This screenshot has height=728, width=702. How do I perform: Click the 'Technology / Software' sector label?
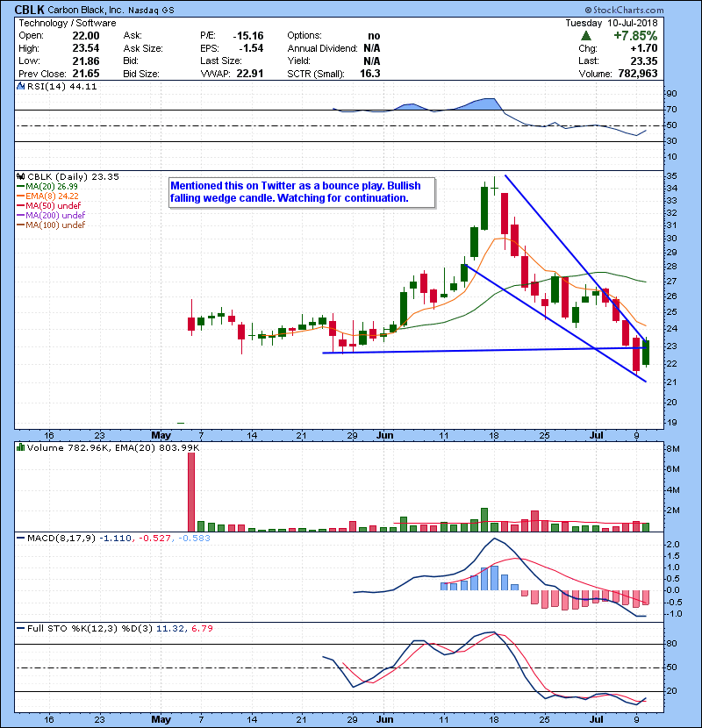click(x=68, y=23)
